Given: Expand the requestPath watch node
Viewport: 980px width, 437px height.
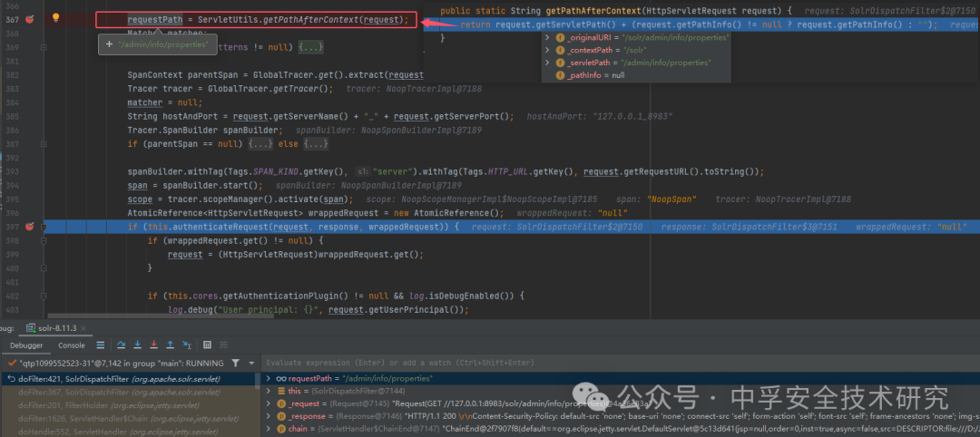Looking at the screenshot, I should 269,379.
